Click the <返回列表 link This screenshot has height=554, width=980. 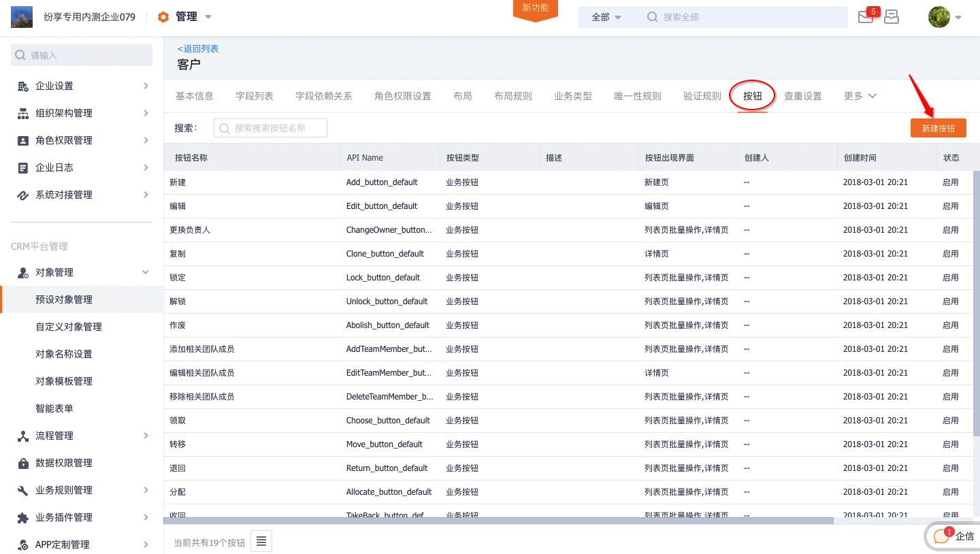pos(198,49)
